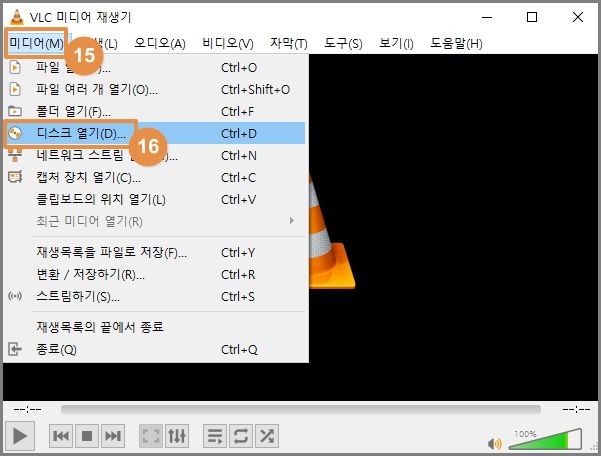The height and width of the screenshot is (456, 601).
Task: Select 폴더 열기(F)... menu entry
Action: click(154, 112)
